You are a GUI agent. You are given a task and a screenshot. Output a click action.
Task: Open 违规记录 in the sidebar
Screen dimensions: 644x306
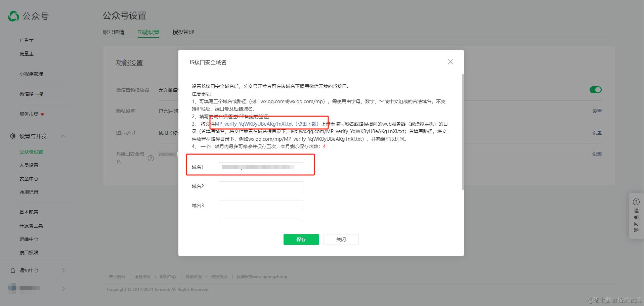(x=29, y=192)
